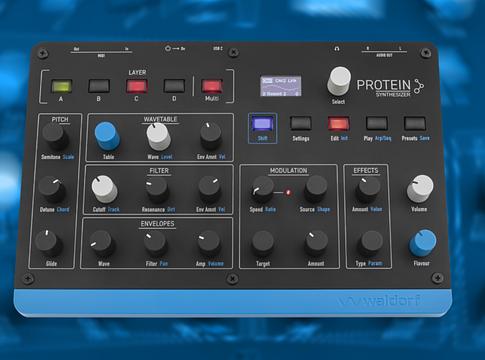This screenshot has width=485, height=360.
Task: Click the EFFECTS section heading
Action: (366, 170)
